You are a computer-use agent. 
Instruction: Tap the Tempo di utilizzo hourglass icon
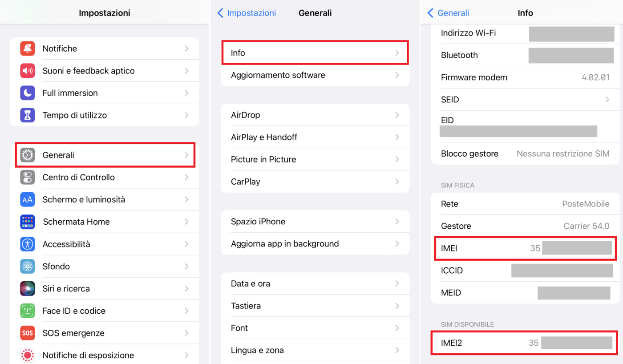28,115
